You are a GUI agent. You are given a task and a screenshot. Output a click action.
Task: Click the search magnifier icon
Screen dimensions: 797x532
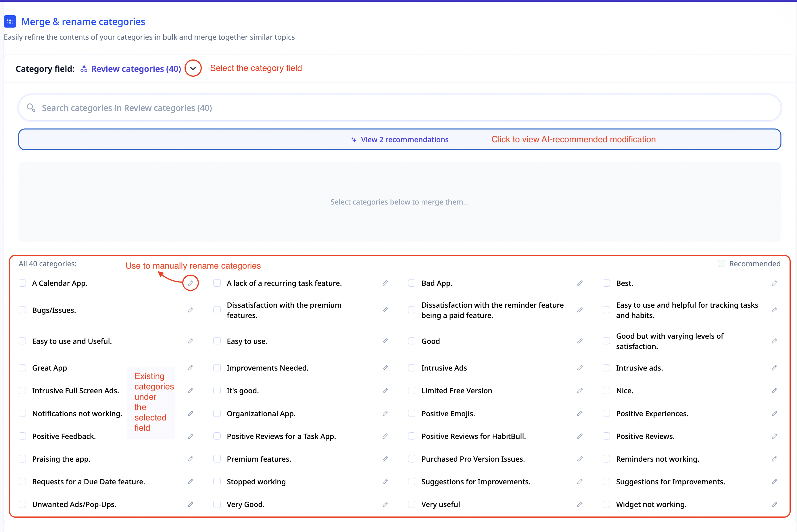click(x=31, y=108)
